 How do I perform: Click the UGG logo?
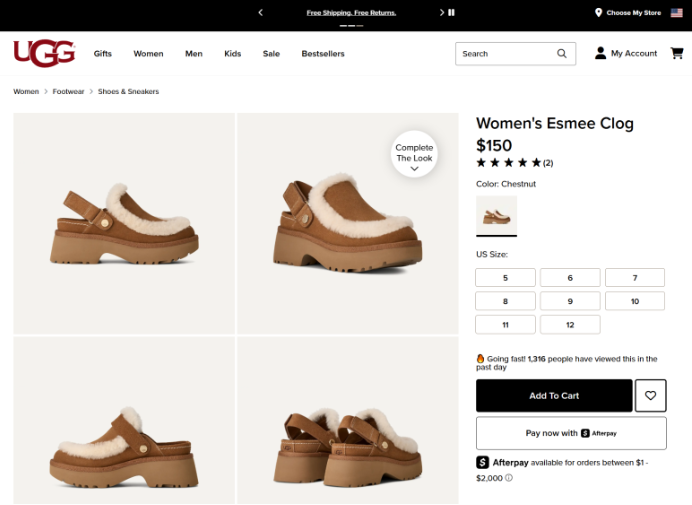point(44,53)
